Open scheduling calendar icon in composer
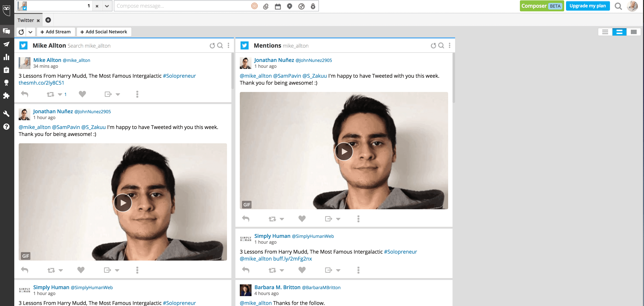The height and width of the screenshot is (306, 644). pyautogui.click(x=278, y=6)
